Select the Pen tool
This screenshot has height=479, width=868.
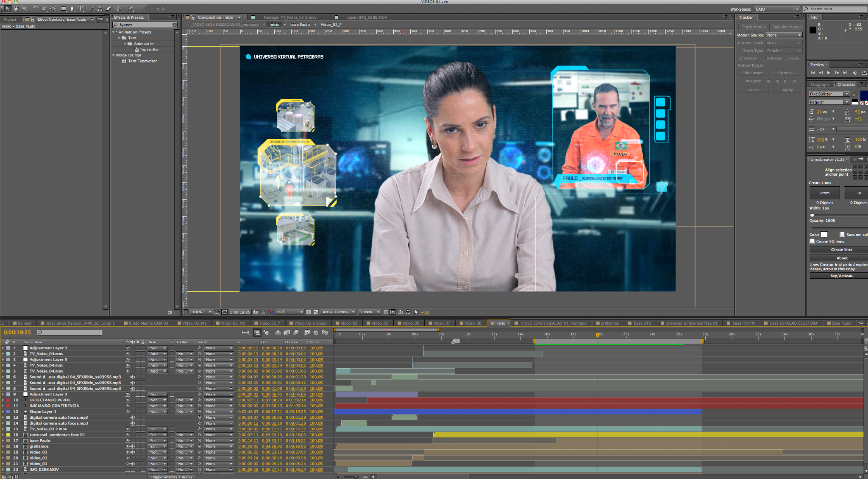[x=72, y=8]
